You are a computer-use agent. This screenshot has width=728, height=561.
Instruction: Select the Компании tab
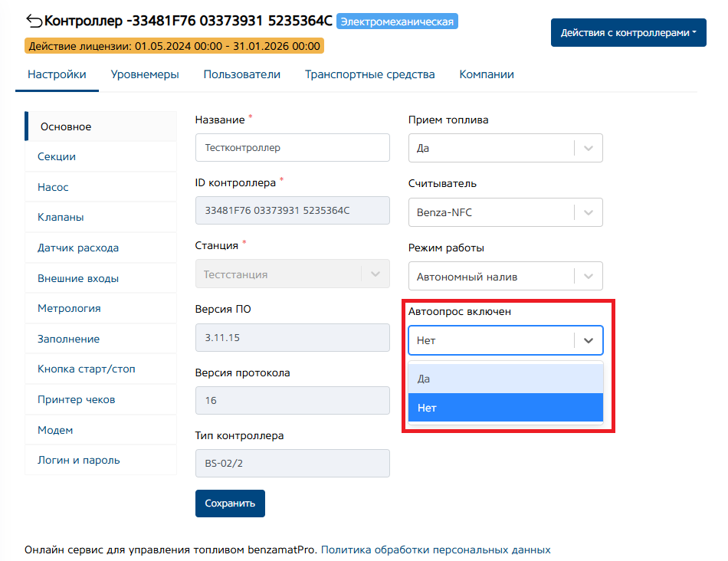[487, 75]
